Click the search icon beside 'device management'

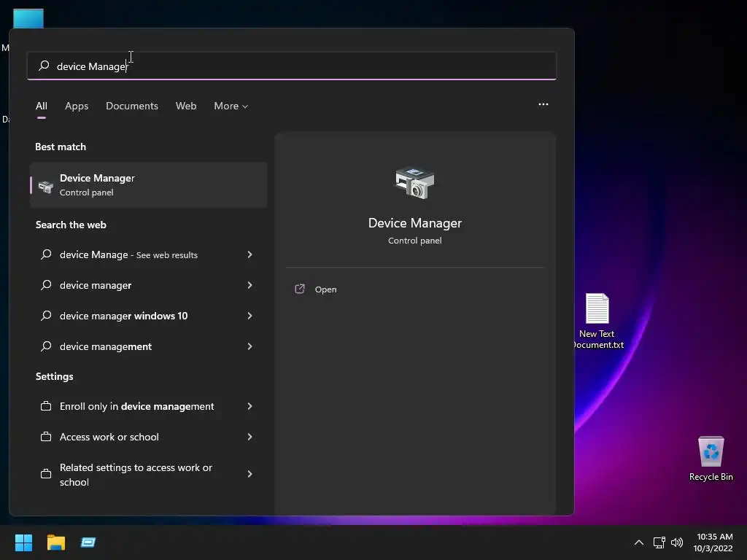click(x=46, y=346)
